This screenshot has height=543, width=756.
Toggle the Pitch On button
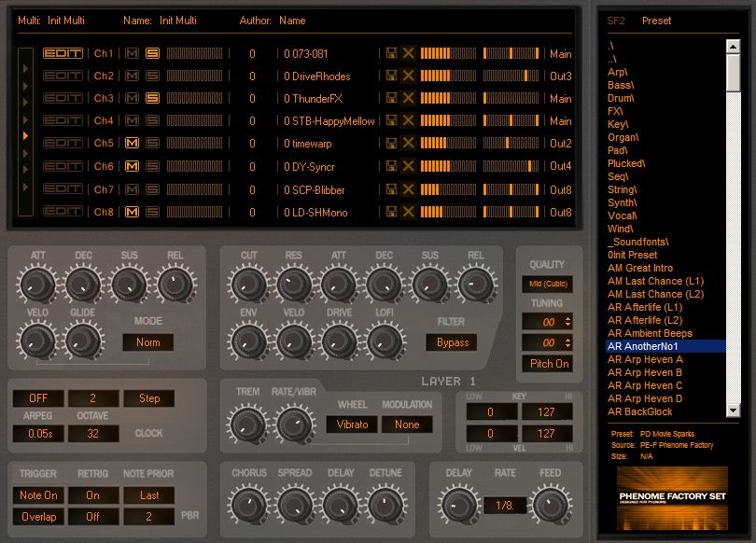[x=547, y=364]
